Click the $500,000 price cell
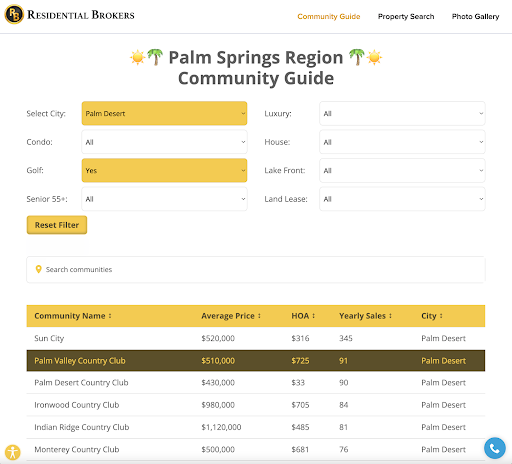This screenshot has height=464, width=512. [x=218, y=450]
